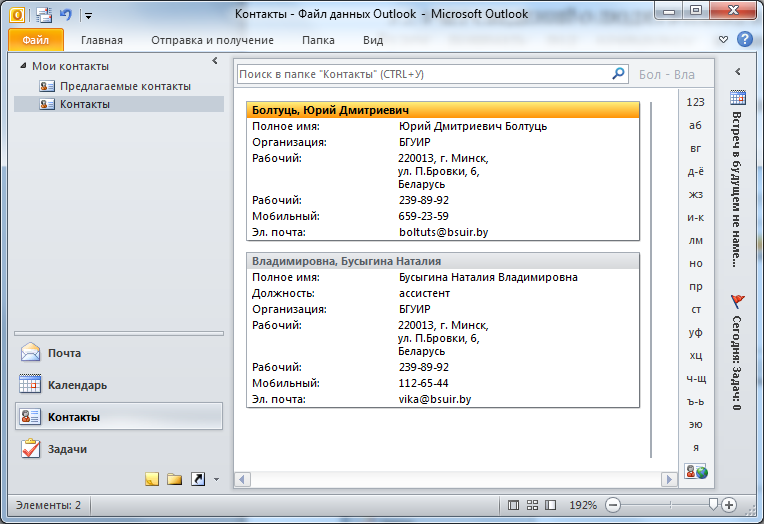Click the email address vika@bsuir.by

click(x=435, y=399)
